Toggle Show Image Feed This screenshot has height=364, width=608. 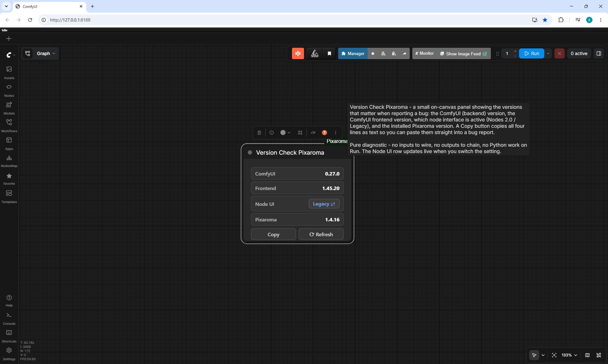click(x=463, y=54)
